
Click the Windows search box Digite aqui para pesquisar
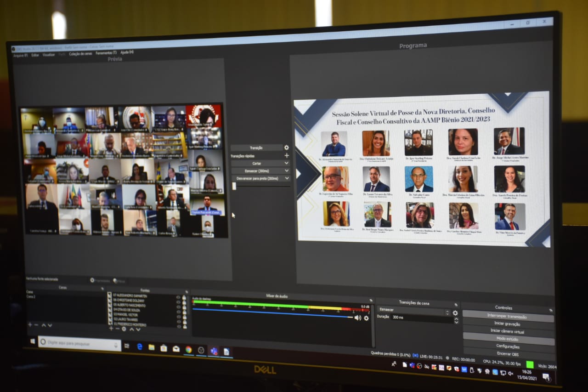pos(79,343)
